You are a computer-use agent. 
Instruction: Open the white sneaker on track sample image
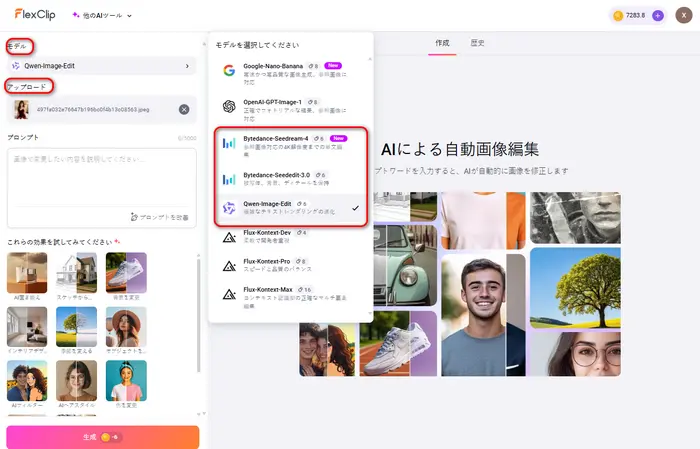tap(398, 343)
